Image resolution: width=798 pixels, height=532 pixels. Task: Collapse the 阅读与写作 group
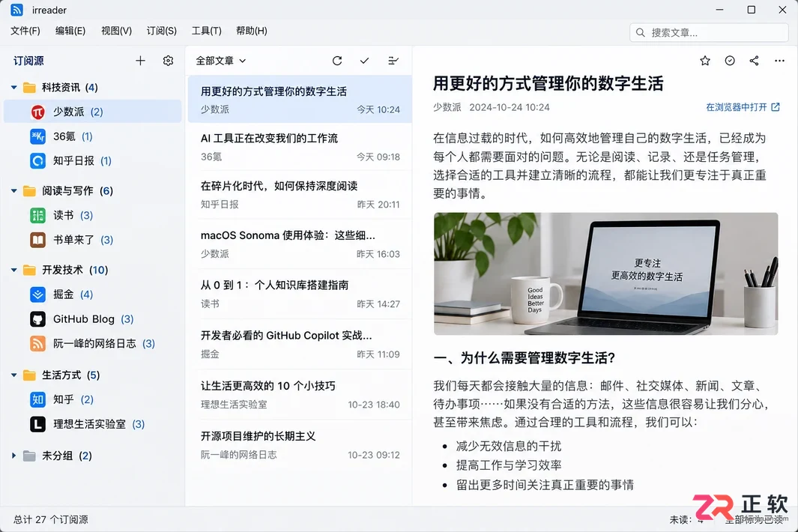pyautogui.click(x=13, y=191)
